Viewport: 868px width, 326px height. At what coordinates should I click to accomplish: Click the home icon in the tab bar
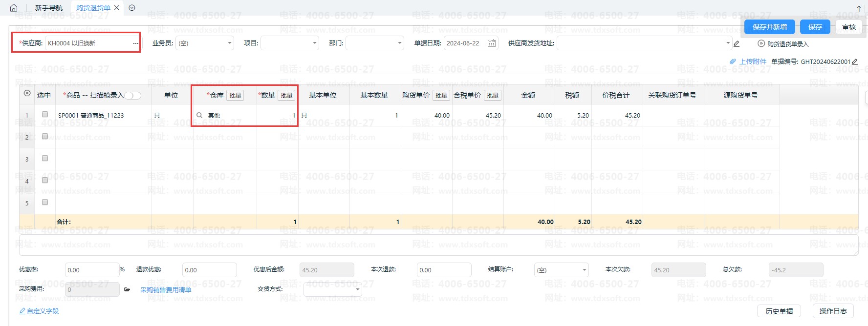tap(14, 8)
